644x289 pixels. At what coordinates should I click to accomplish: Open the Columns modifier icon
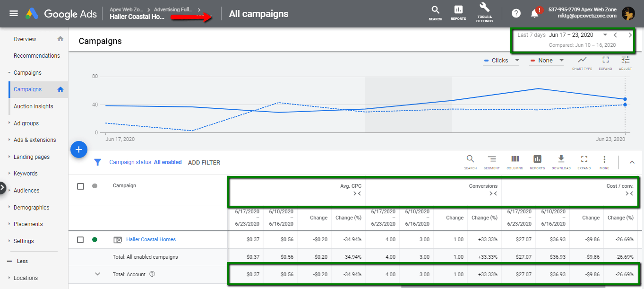(x=515, y=161)
